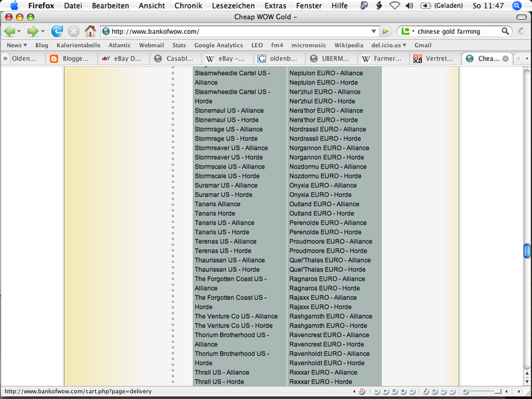Image resolution: width=532 pixels, height=399 pixels.
Task: Go forward with the green Forward arrow
Action: (33, 31)
